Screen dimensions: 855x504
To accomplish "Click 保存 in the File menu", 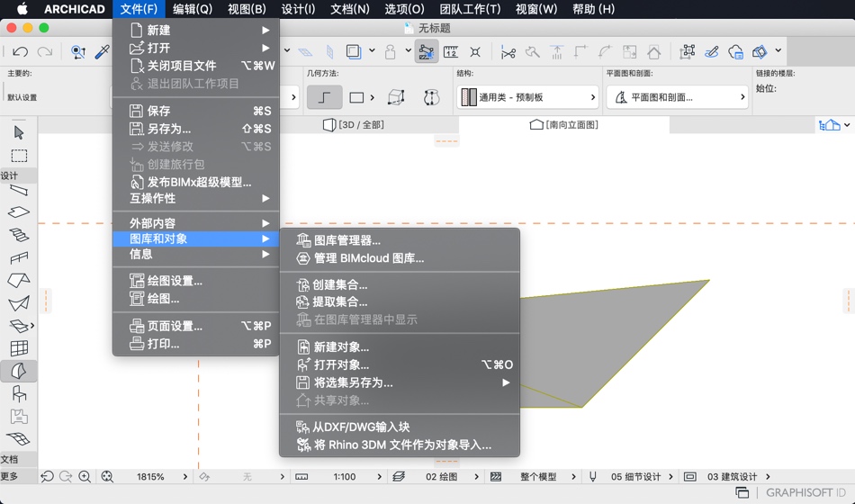I will (x=196, y=112).
